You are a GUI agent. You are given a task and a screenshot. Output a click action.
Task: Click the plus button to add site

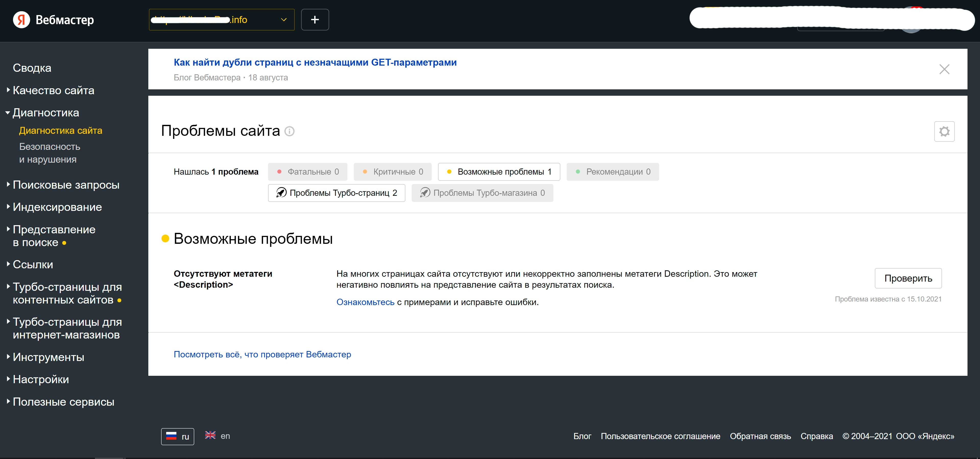pyautogui.click(x=314, y=20)
